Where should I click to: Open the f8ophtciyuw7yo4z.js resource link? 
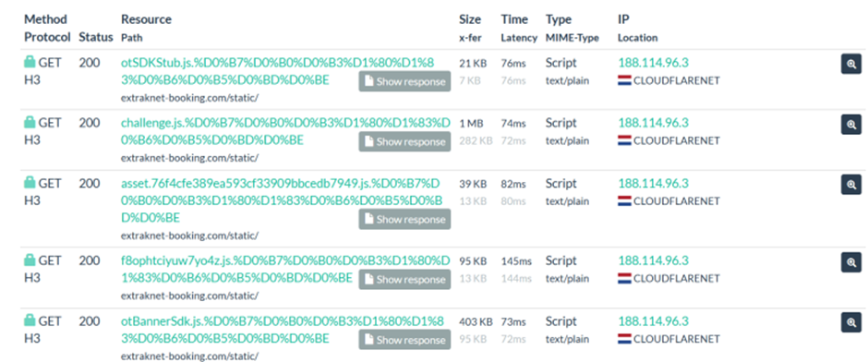(285, 269)
